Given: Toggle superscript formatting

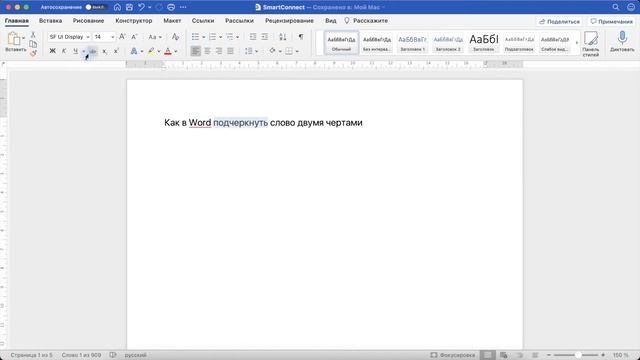Looking at the screenshot, I should [x=116, y=51].
